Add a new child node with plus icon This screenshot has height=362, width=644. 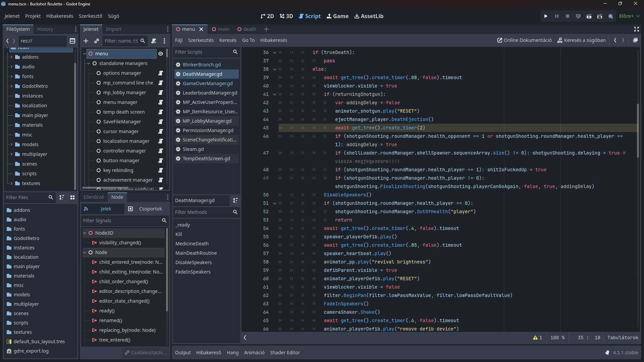[x=86, y=41]
